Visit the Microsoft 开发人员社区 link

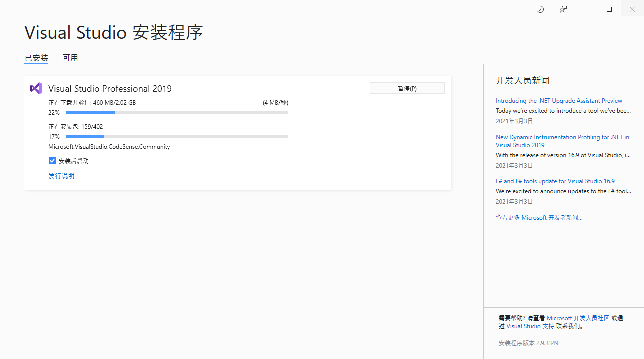click(x=578, y=318)
